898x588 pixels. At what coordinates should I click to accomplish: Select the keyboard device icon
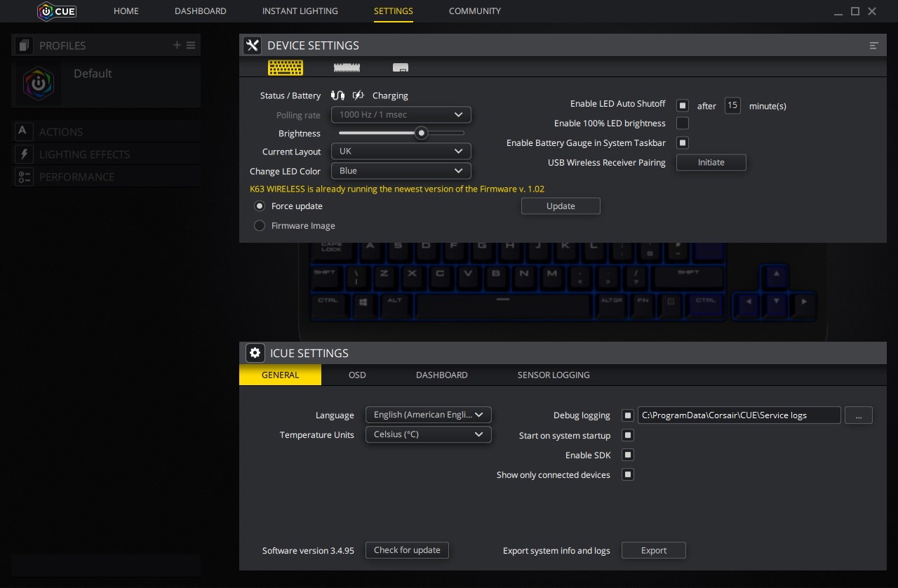286,67
